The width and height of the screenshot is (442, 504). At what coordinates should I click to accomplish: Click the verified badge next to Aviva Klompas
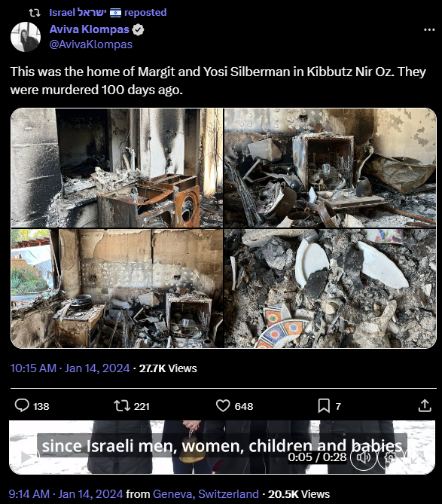pyautogui.click(x=138, y=30)
